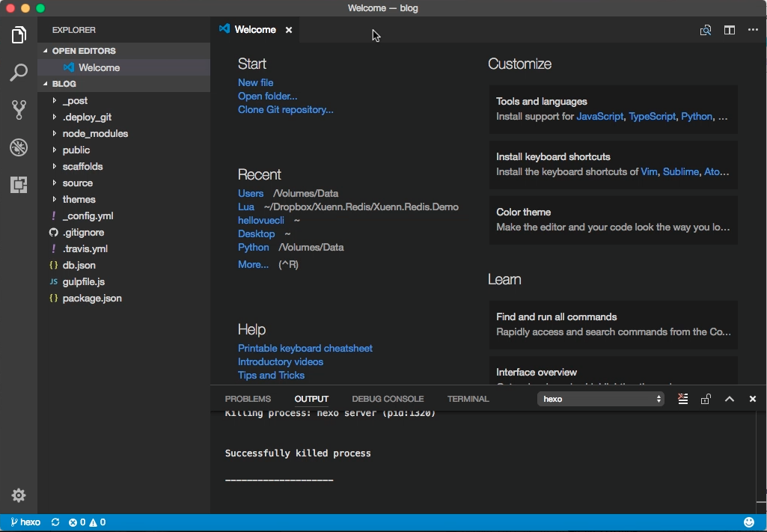
Task: Expand the themes folder
Action: point(123,200)
